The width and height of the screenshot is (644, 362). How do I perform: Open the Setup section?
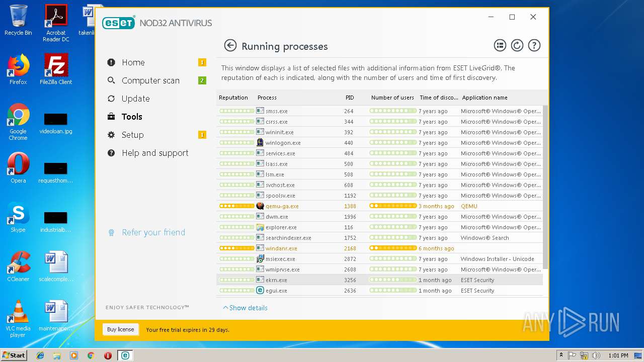[x=132, y=135]
